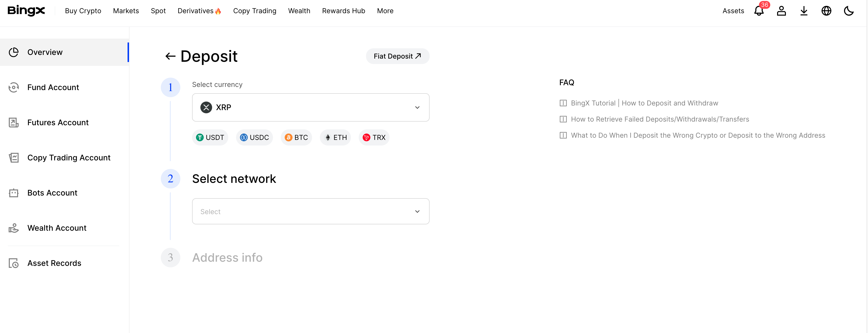Open the user profile icon

click(781, 11)
